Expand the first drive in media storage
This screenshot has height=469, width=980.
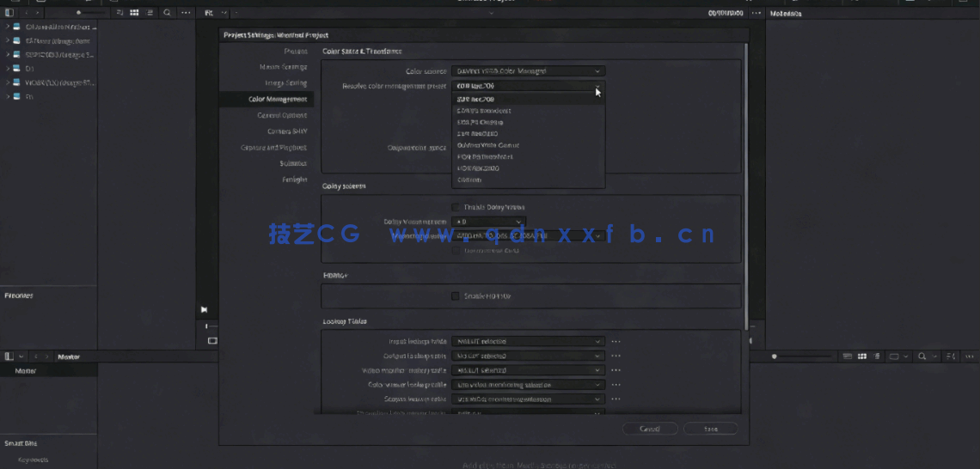click(x=8, y=27)
